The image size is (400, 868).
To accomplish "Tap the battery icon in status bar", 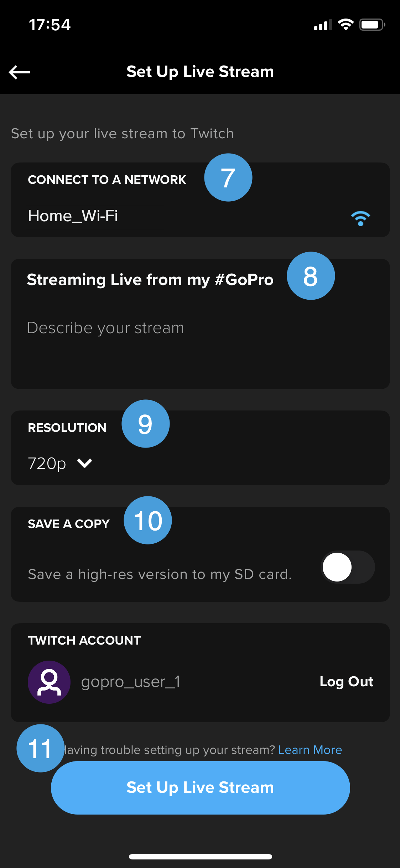I will (x=372, y=25).
